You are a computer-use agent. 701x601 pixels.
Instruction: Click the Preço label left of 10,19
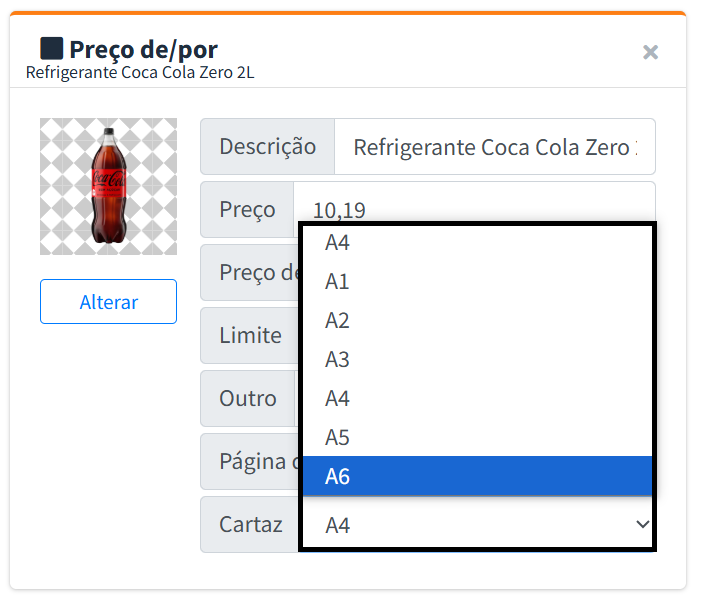pyautogui.click(x=247, y=210)
